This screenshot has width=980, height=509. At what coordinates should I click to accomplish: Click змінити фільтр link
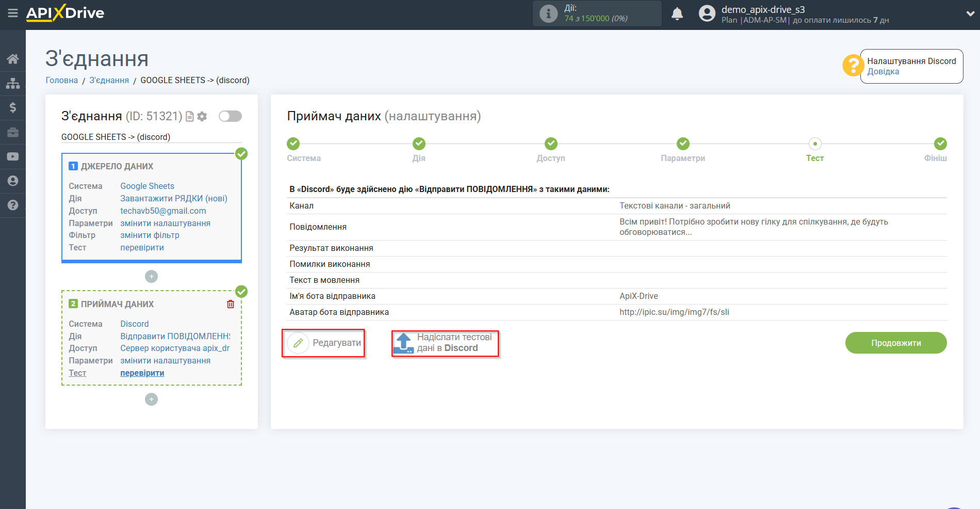pyautogui.click(x=150, y=235)
